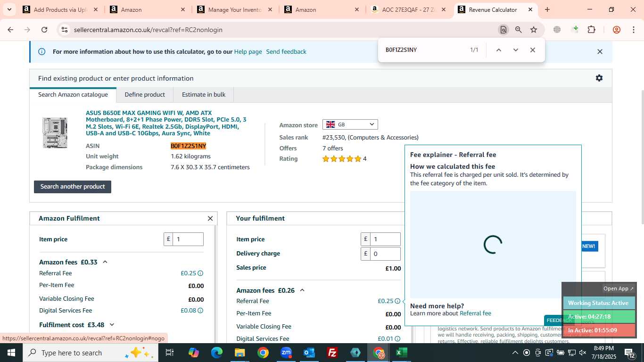Open a new browser tab
Image resolution: width=644 pixels, height=362 pixels.
tap(547, 9)
